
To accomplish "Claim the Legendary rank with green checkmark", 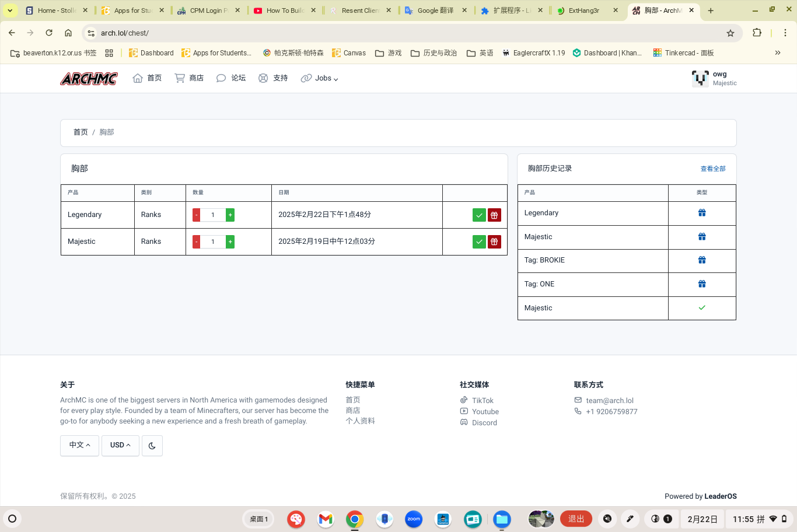I will pyautogui.click(x=479, y=215).
